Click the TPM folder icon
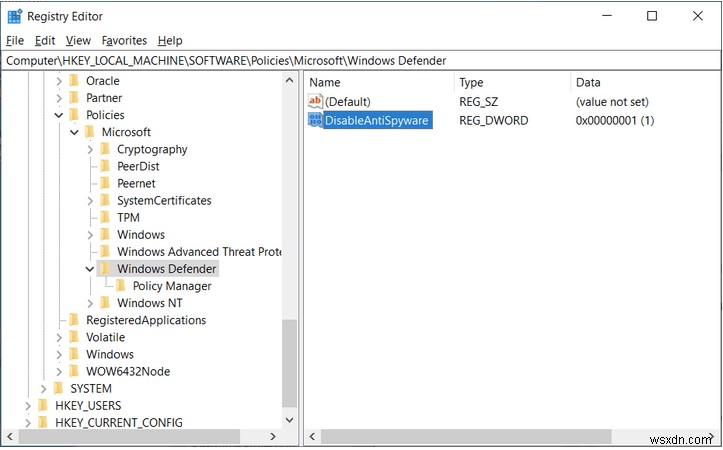 (106, 217)
